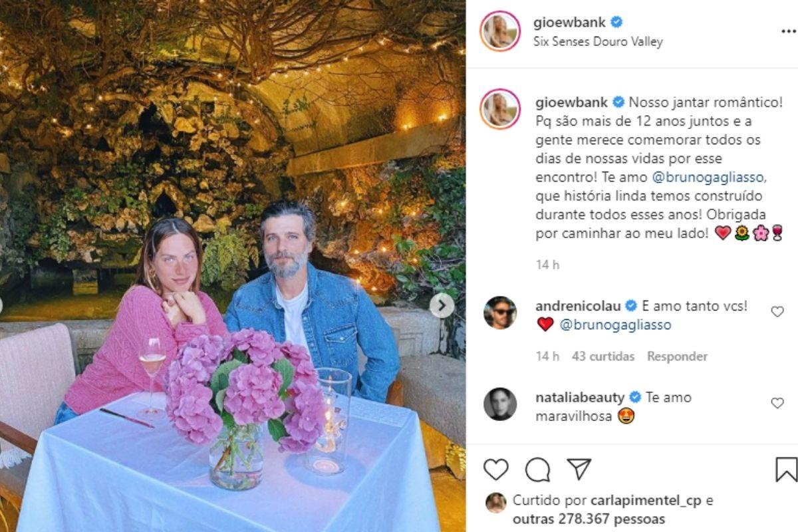Click gioewbank avatar beside the caption
This screenshot has height=532, width=798.
(500, 109)
